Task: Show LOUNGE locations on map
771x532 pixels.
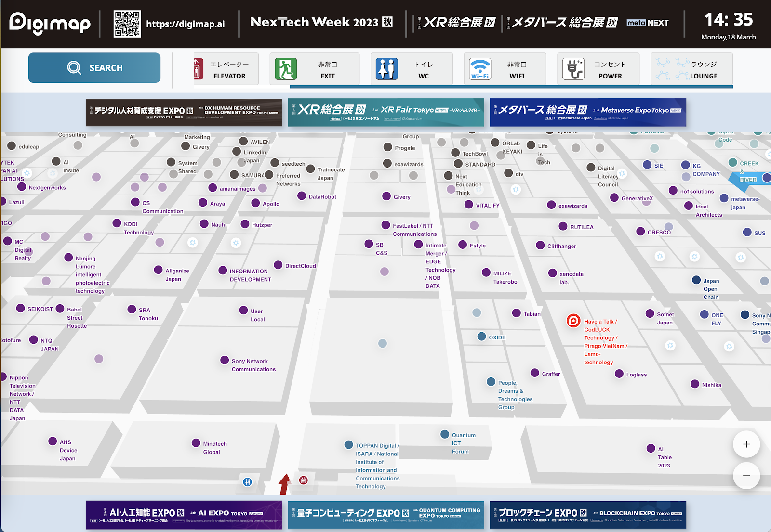Action: click(691, 69)
